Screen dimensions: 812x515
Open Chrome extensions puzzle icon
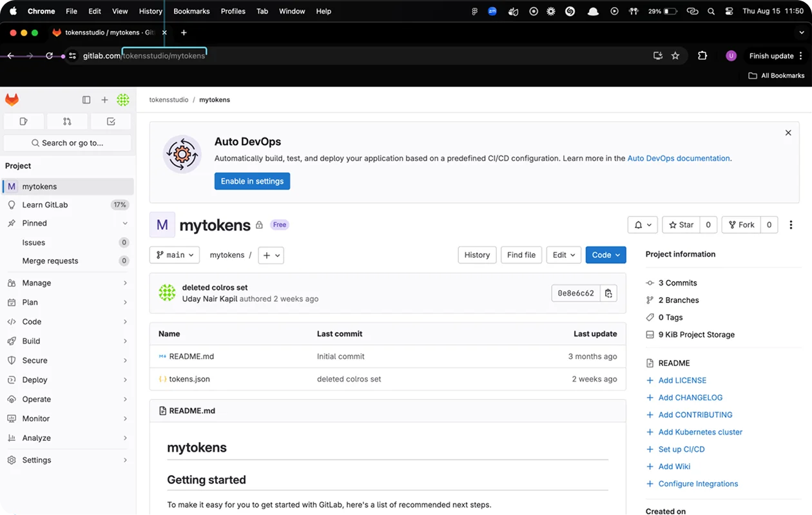pos(702,56)
